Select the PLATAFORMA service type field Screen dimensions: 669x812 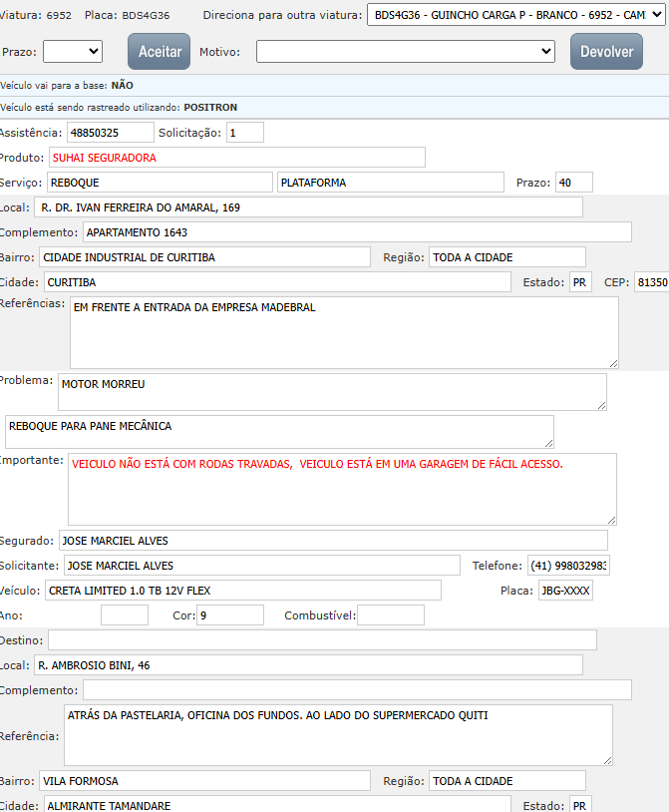pyautogui.click(x=390, y=182)
